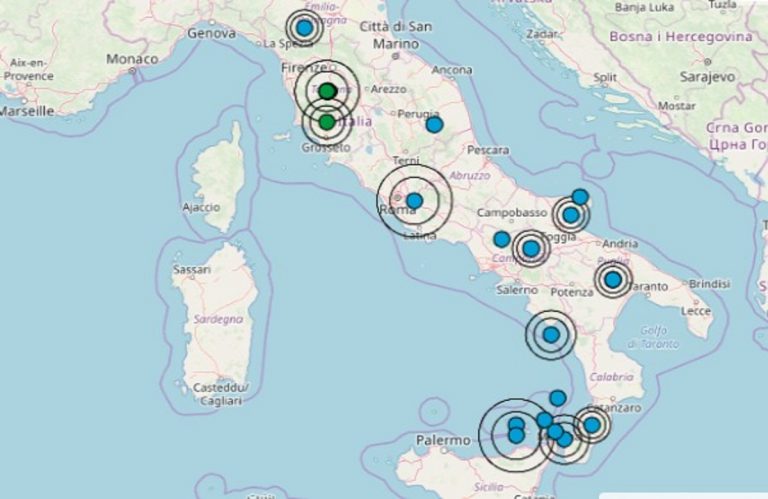Viewport: 768px width, 499px height.
Task: Click the Split city label
Action: point(605,77)
